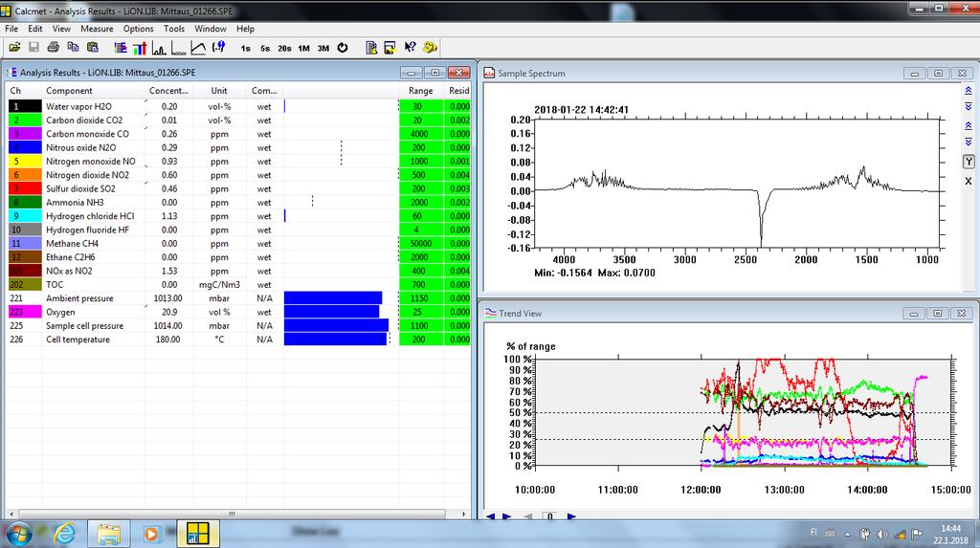The width and height of the screenshot is (980, 548).
Task: Click the braces-with-marker toolbar icon
Action: (x=218, y=48)
